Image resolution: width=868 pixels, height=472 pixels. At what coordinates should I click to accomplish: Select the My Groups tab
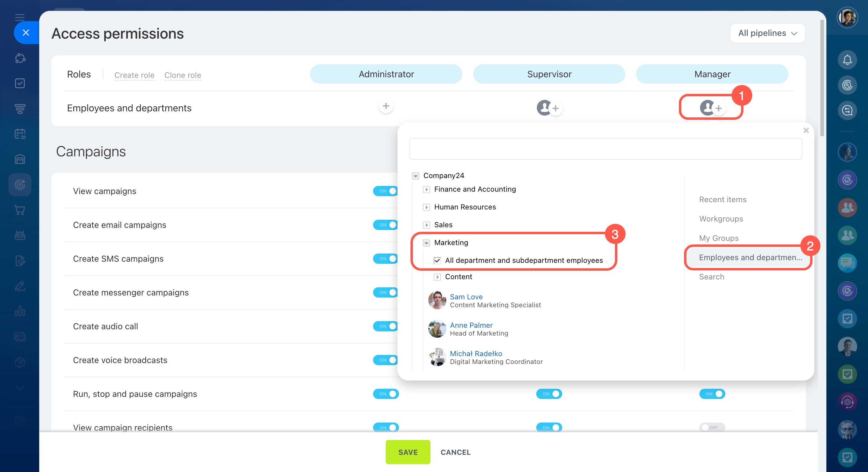[718, 238]
